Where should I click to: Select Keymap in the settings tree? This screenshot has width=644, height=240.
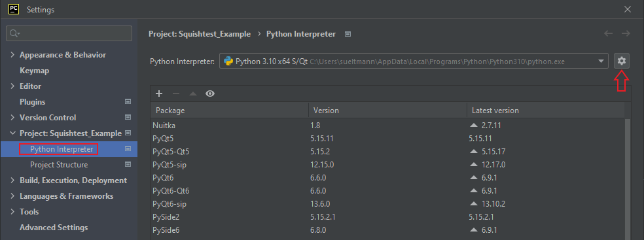coord(35,71)
